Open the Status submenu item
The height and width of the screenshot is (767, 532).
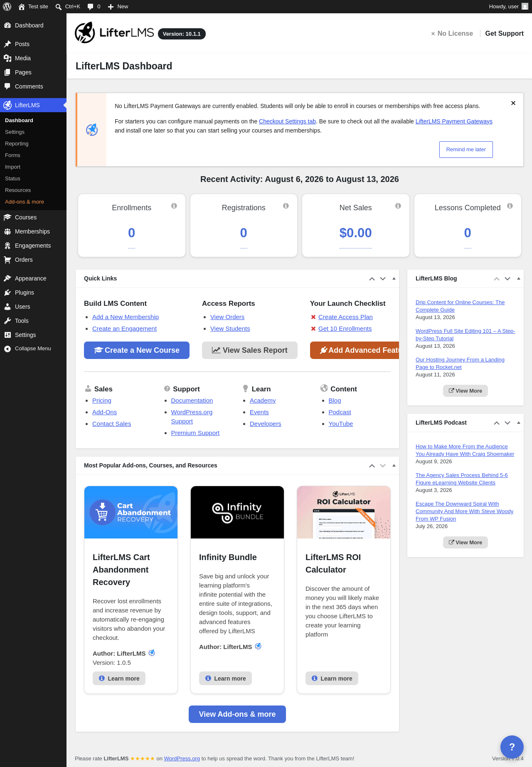[12, 179]
